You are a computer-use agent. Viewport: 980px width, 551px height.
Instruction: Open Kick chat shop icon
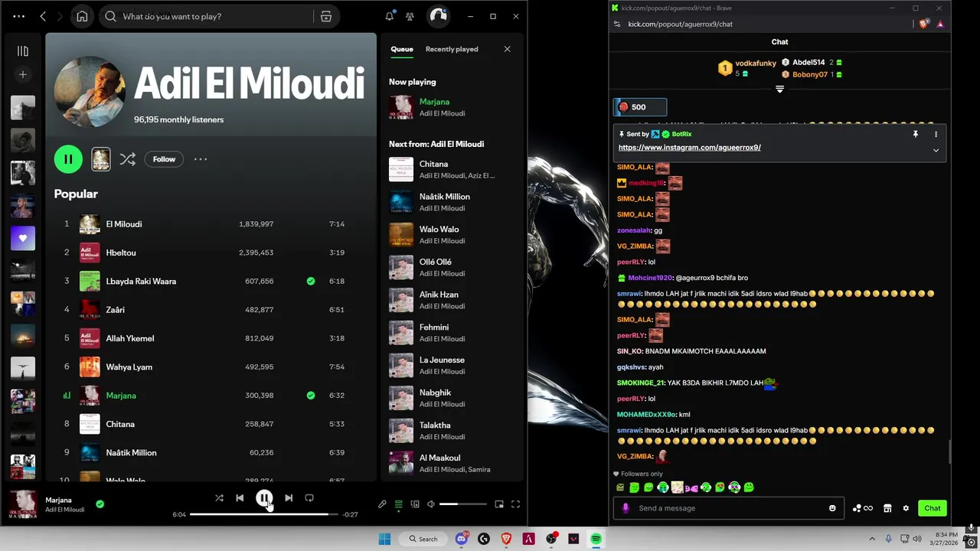pyautogui.click(x=887, y=508)
